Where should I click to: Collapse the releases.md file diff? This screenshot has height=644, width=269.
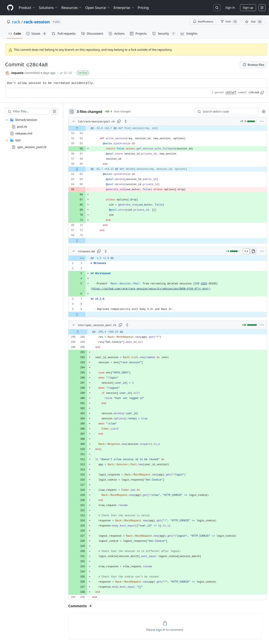coord(73,251)
